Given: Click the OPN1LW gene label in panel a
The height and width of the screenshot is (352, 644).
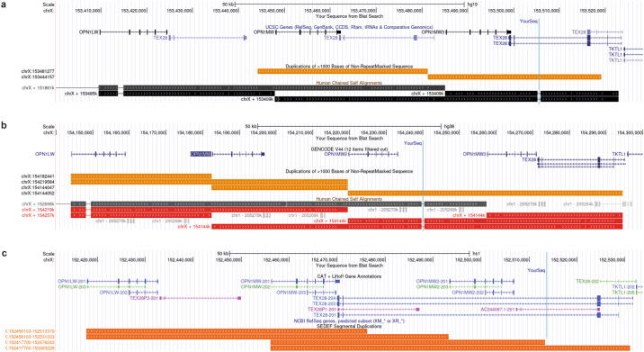Looking at the screenshot, I should coord(89,32).
